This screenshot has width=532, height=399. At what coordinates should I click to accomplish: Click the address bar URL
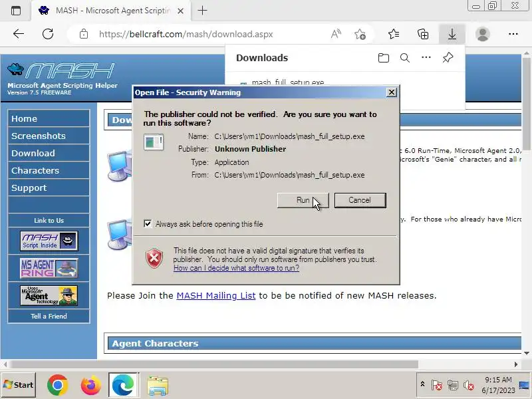point(186,34)
